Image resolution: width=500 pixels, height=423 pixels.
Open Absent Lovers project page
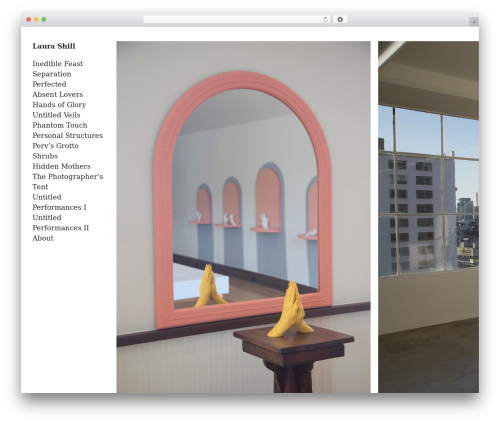pos(58,95)
